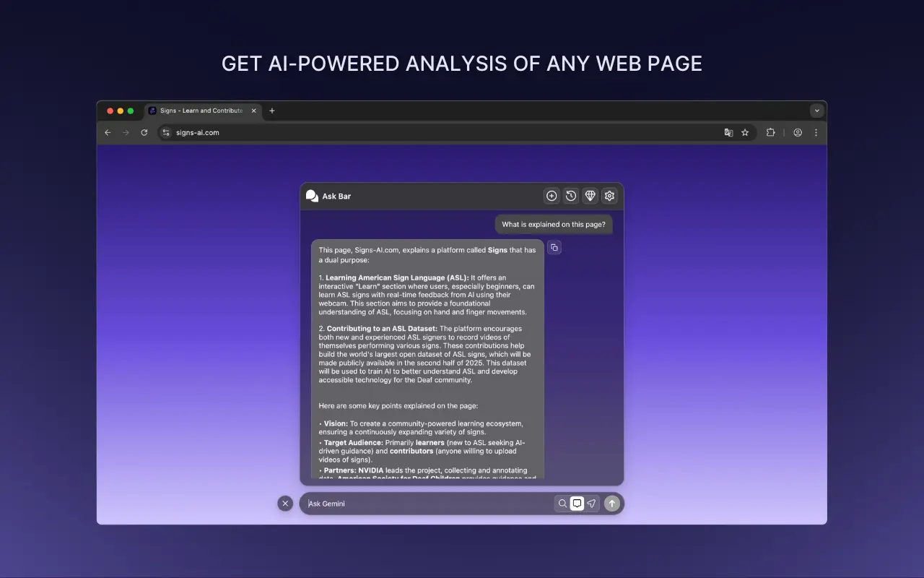924x578 pixels.
Task: Close the Signs browser tab
Action: [x=253, y=111]
